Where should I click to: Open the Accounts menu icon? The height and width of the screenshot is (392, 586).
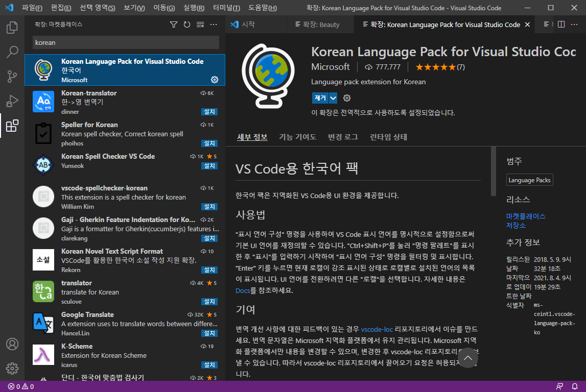point(12,344)
